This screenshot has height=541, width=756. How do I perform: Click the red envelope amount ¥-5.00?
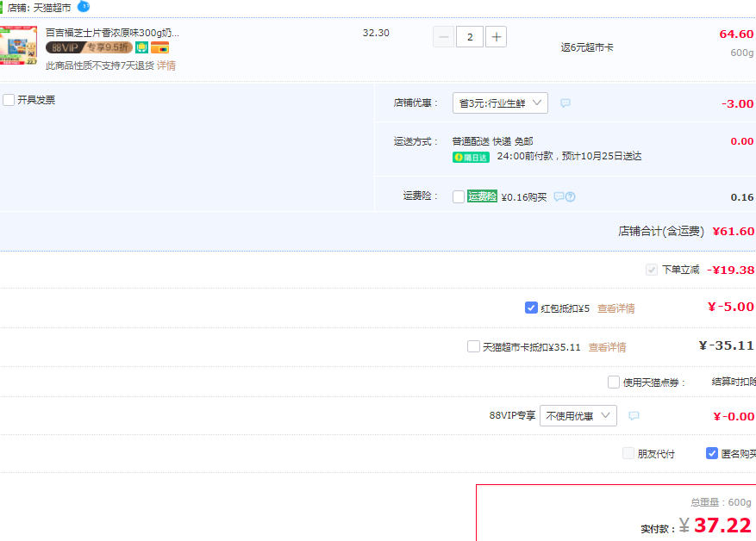730,307
